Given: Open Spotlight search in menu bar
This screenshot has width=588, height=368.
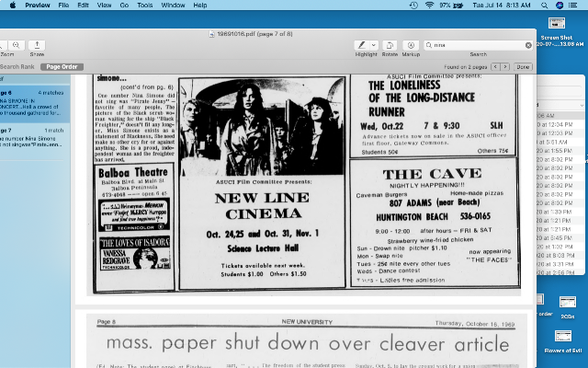Looking at the screenshot, I should tap(544, 6).
